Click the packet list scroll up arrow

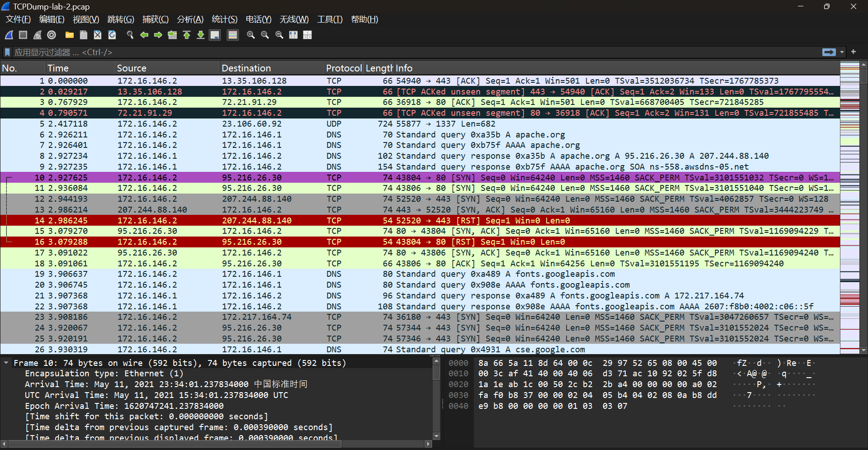(x=863, y=65)
